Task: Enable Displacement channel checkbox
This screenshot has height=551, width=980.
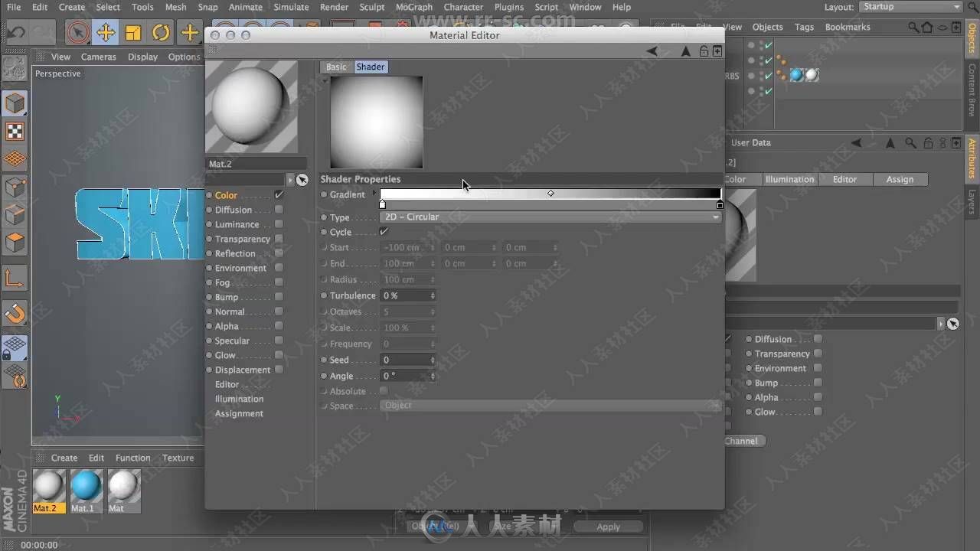Action: [x=279, y=370]
